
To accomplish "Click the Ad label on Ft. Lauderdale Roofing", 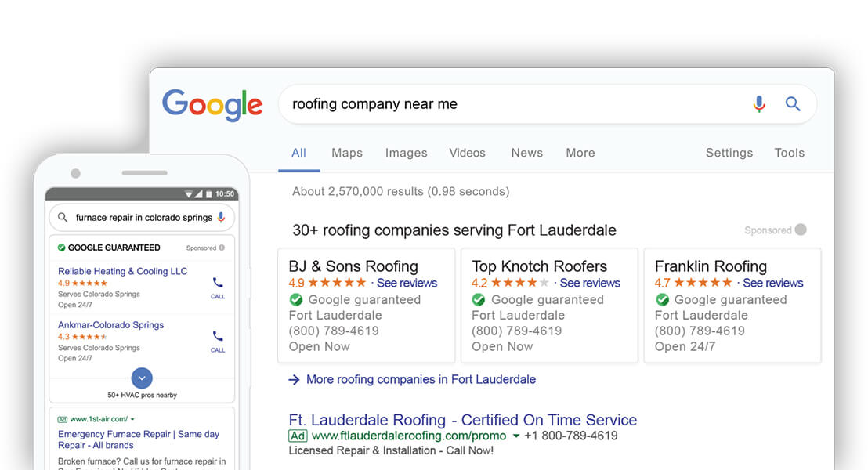I will [x=298, y=436].
